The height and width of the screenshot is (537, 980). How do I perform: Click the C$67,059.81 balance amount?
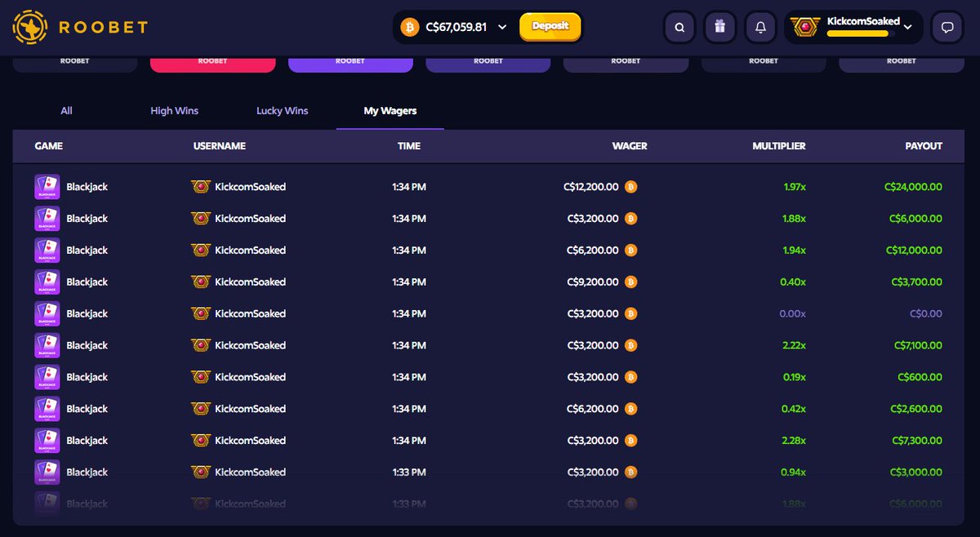click(x=457, y=27)
